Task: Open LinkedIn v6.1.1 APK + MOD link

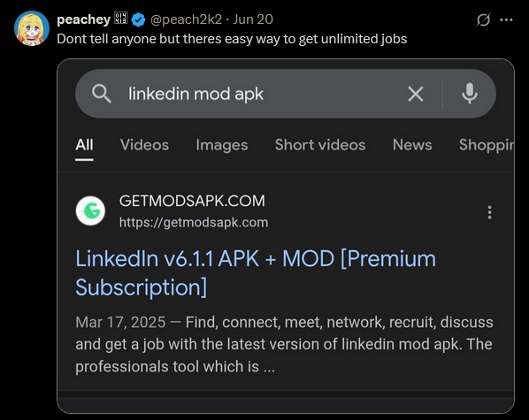Action: tap(256, 273)
